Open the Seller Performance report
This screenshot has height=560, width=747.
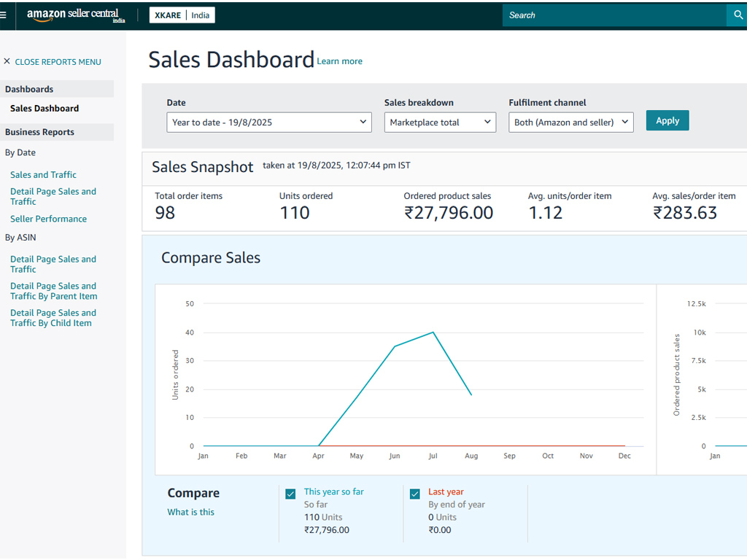tap(49, 219)
